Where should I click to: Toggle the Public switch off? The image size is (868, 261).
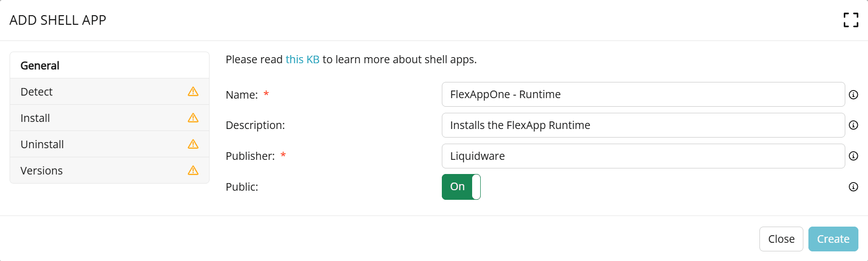[461, 187]
